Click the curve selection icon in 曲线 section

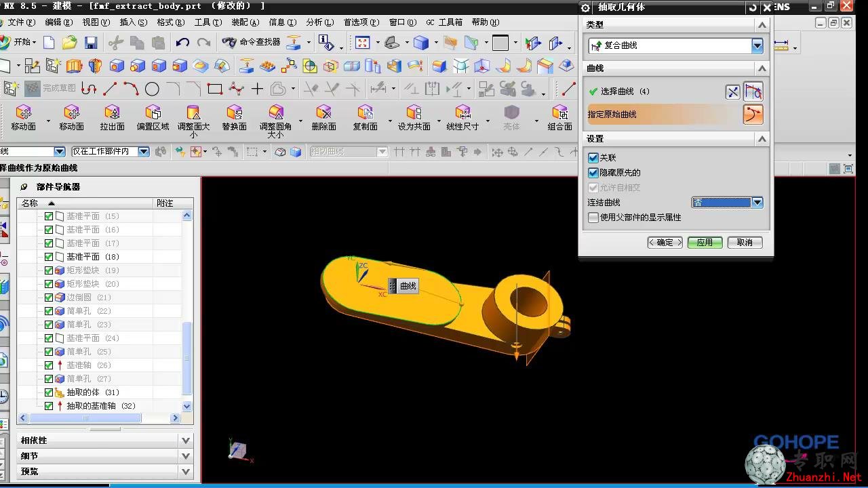coord(753,91)
